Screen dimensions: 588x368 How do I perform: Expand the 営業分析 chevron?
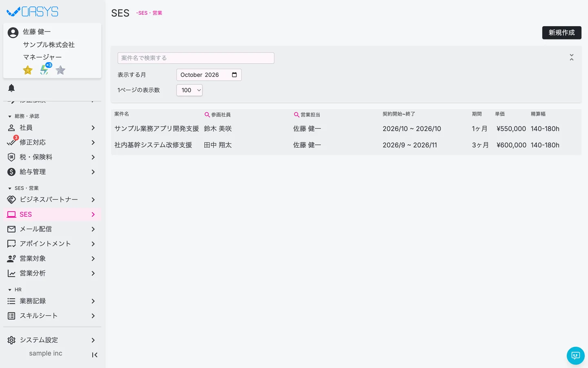pyautogui.click(x=93, y=273)
